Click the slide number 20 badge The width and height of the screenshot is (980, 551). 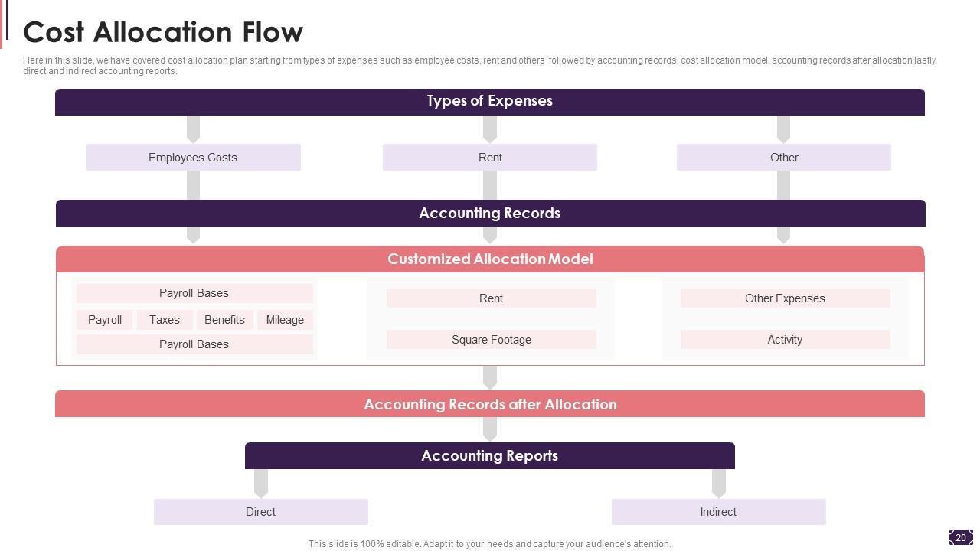click(x=961, y=537)
